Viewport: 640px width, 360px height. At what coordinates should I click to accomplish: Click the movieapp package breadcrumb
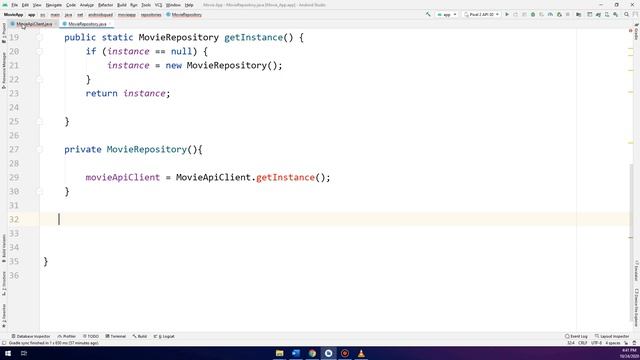click(x=127, y=15)
